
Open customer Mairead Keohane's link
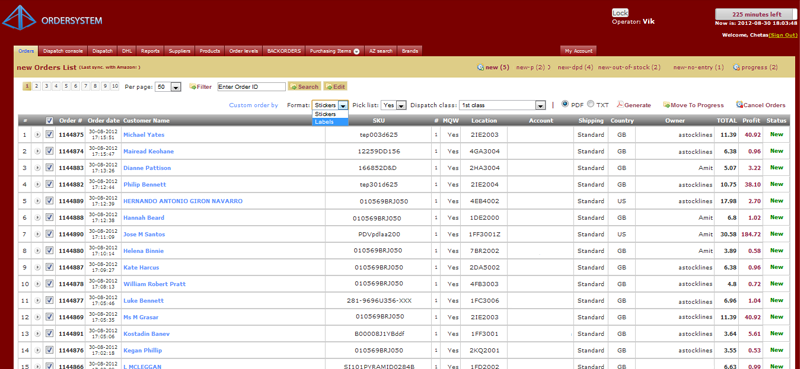[x=148, y=152]
